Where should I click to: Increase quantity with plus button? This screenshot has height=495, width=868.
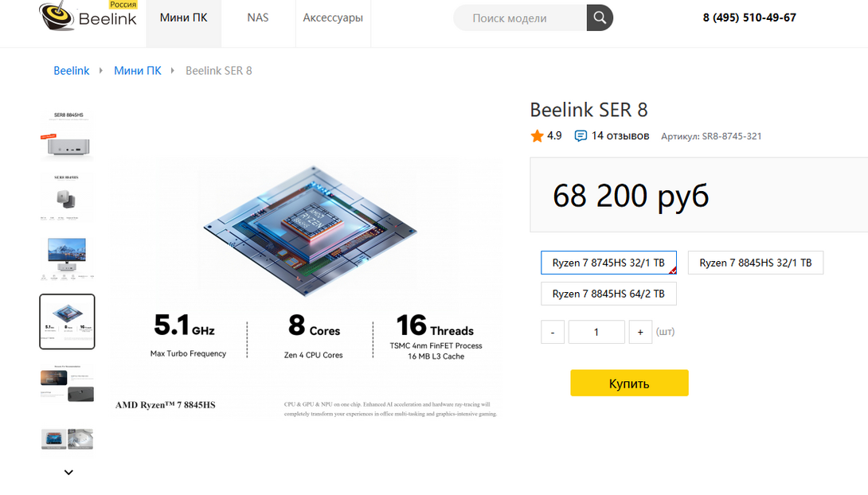click(640, 332)
